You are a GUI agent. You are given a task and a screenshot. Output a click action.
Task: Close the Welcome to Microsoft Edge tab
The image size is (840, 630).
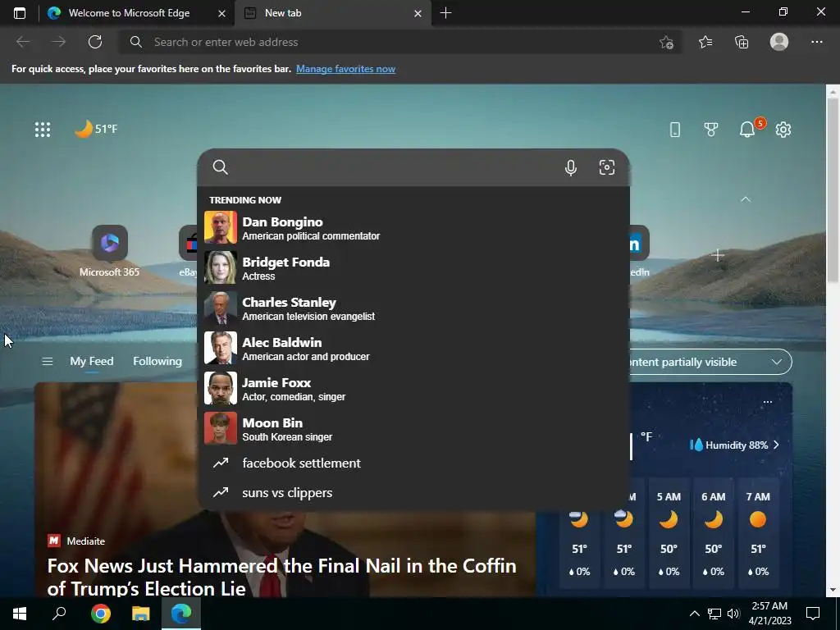221,13
